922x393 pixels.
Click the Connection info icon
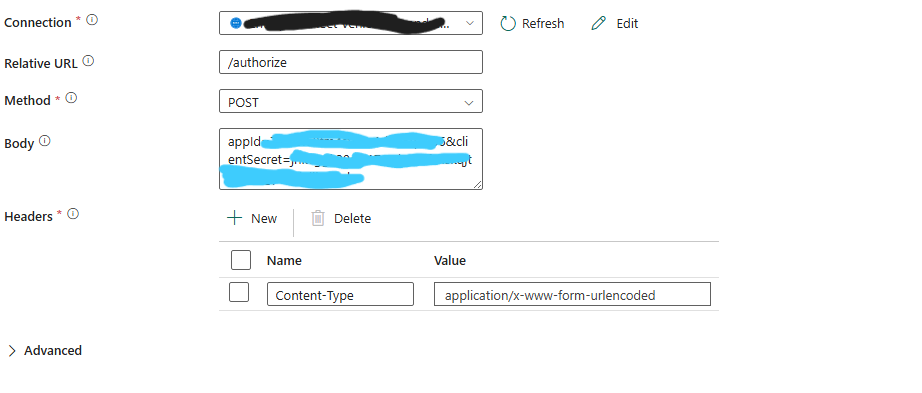coord(92,20)
